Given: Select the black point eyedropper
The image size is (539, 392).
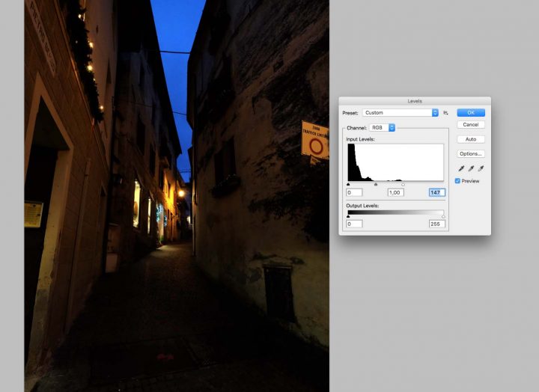Looking at the screenshot, I should (x=461, y=168).
